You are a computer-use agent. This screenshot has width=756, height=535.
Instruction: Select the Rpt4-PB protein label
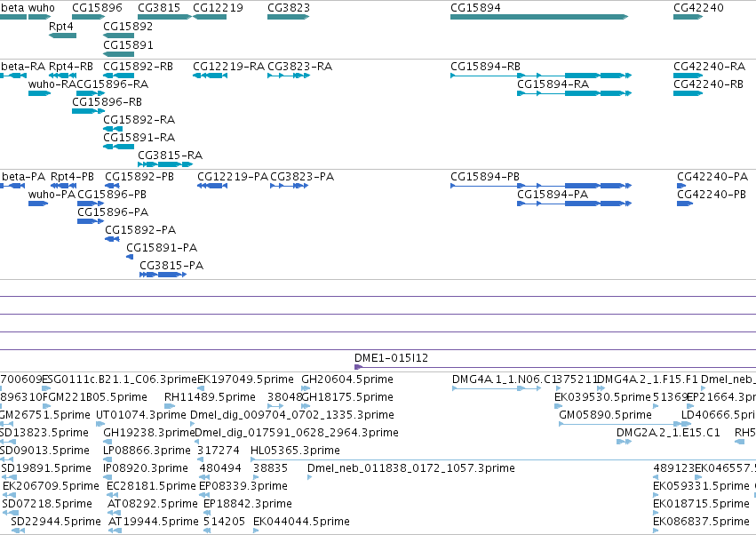tap(72, 177)
